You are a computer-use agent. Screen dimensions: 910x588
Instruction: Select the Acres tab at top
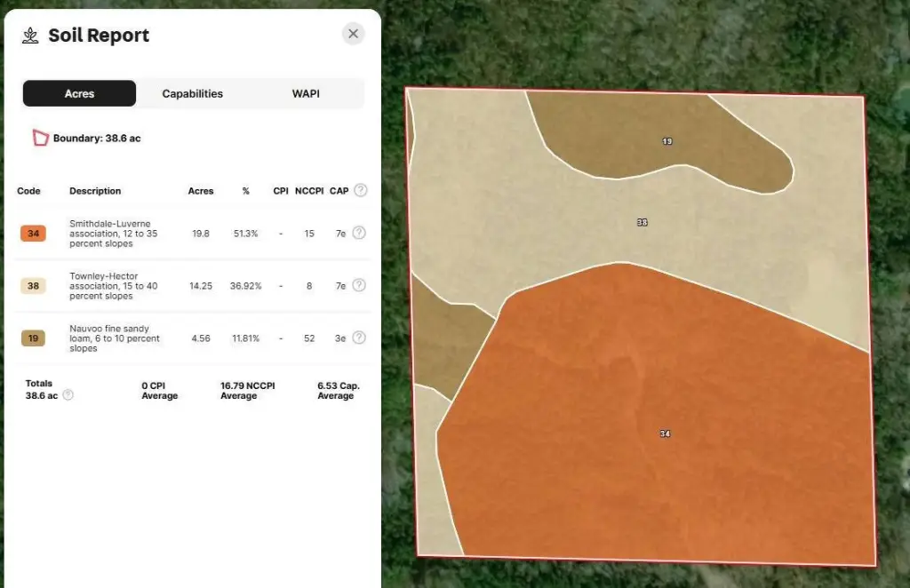(x=79, y=93)
